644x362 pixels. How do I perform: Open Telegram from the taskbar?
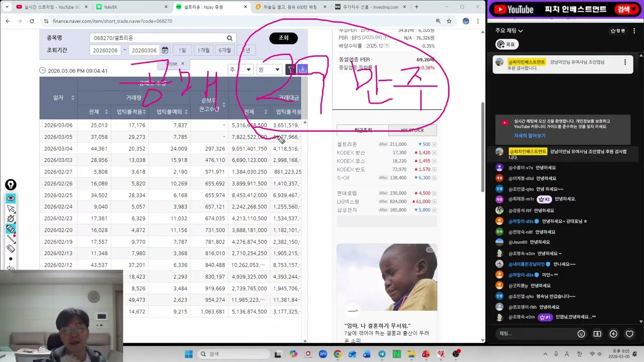382,354
